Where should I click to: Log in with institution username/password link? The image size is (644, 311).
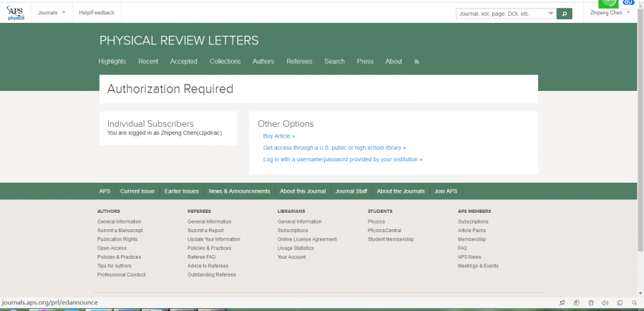click(343, 159)
